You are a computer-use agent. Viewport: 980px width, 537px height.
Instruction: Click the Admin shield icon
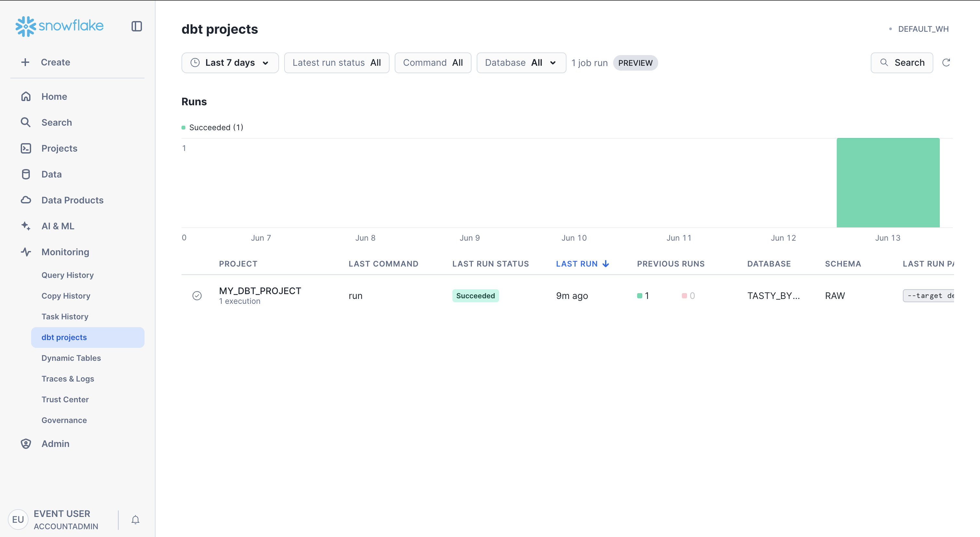[x=26, y=444]
